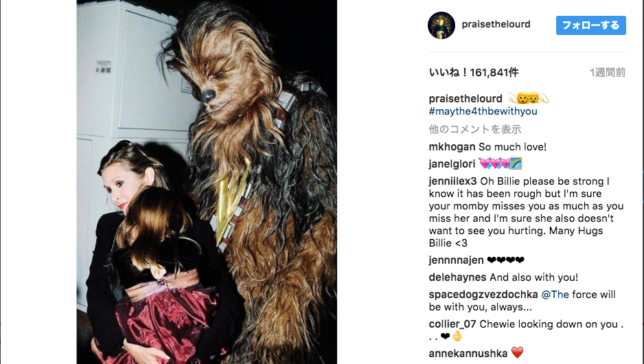Visit commenter janelglori's profile
The image size is (644, 364).
(452, 164)
